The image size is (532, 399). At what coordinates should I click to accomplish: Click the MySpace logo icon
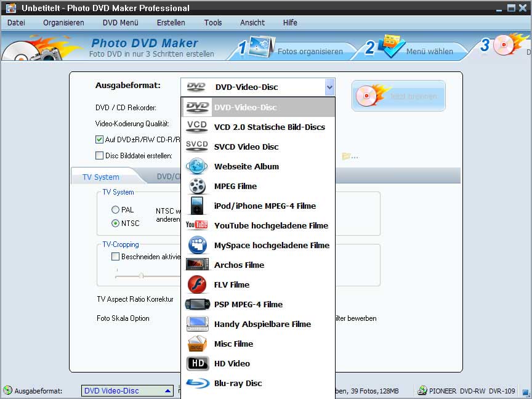pyautogui.click(x=198, y=245)
